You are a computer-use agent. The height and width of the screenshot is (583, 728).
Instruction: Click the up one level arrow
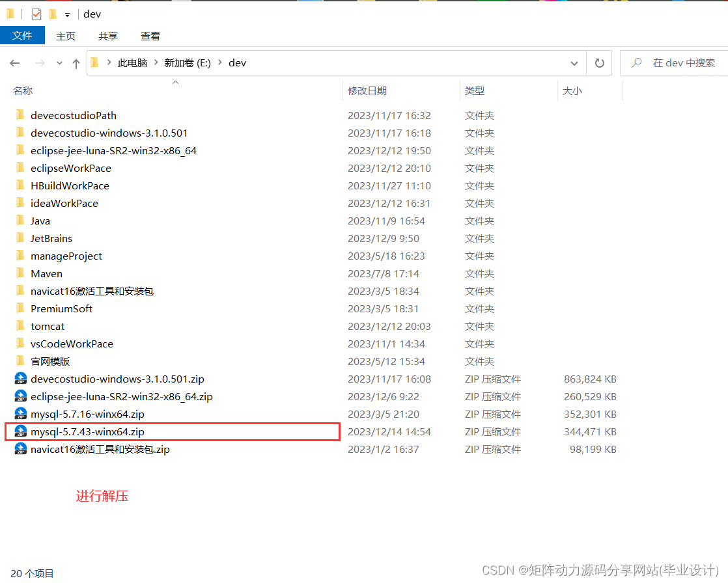click(x=76, y=62)
